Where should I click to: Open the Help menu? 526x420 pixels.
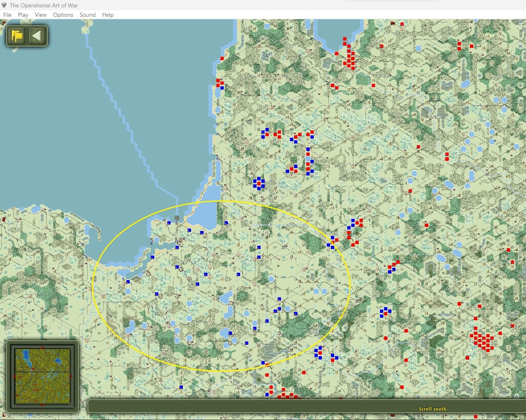point(108,15)
